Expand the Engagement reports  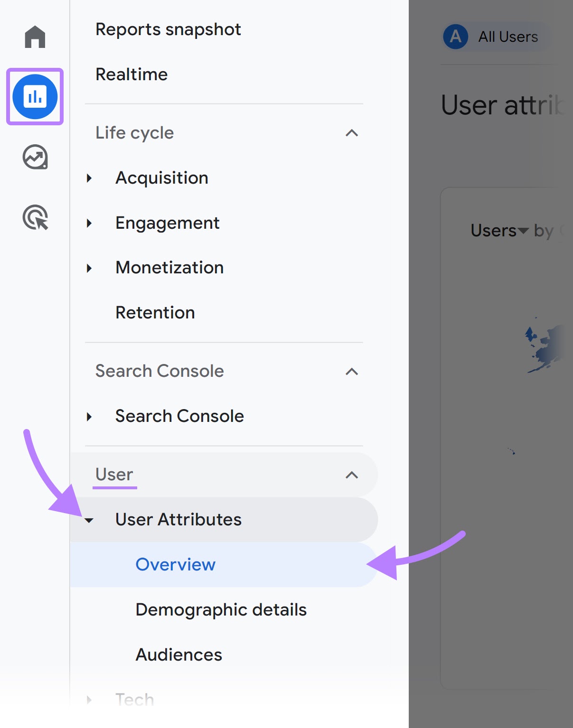89,223
